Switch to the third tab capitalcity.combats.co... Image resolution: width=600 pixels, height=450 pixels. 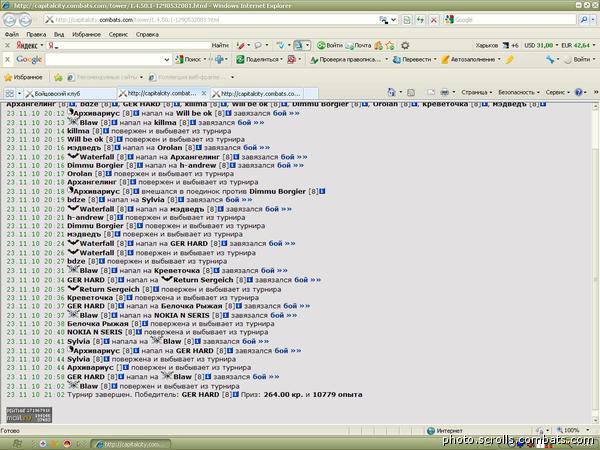tap(258, 93)
